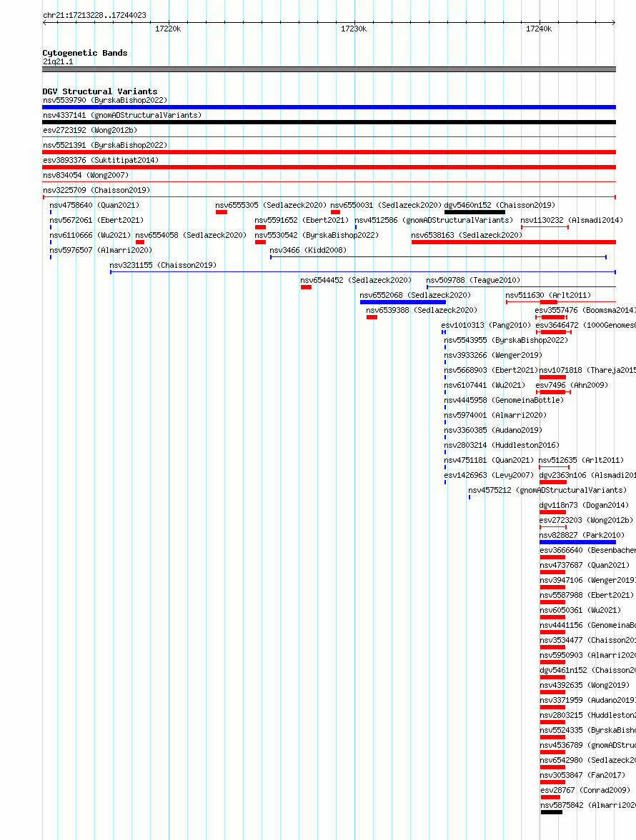
Task: Open the esv3893376 (Suktitipat2014) variant
Action: (101, 160)
